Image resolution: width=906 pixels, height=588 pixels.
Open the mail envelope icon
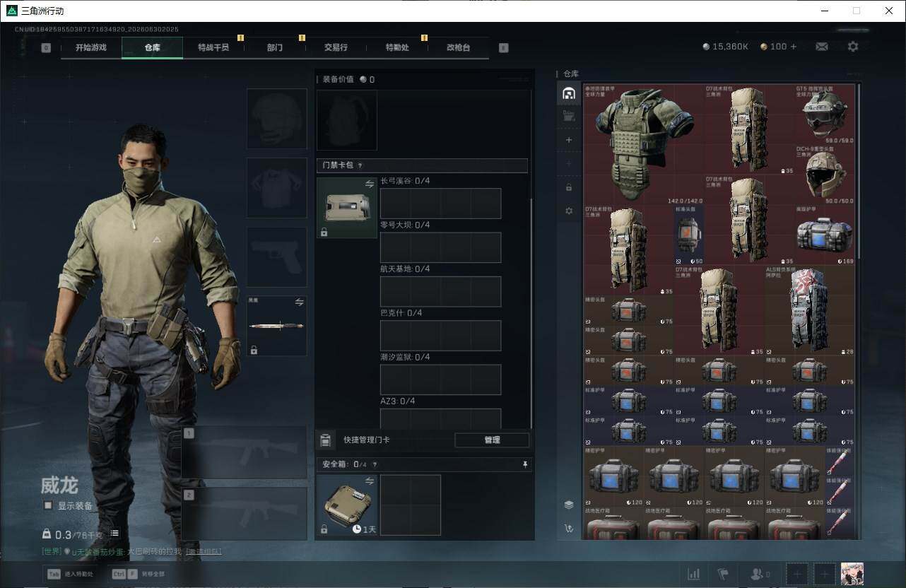[821, 47]
